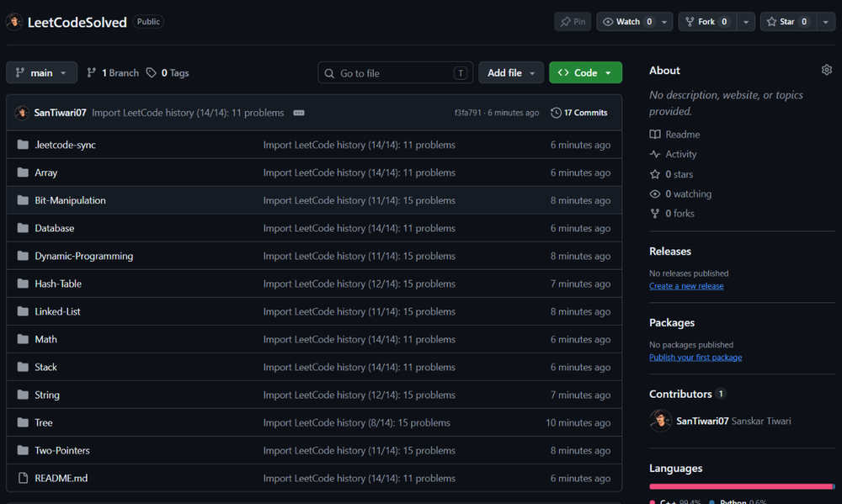Click the star icon beside 0 stars
This screenshot has width=842, height=504.
click(655, 174)
